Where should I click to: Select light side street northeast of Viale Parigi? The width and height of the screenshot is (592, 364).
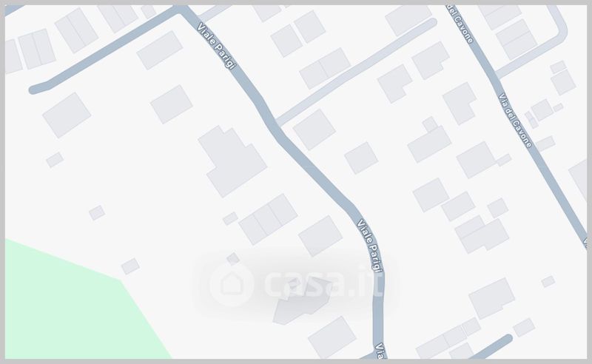coord(357,71)
